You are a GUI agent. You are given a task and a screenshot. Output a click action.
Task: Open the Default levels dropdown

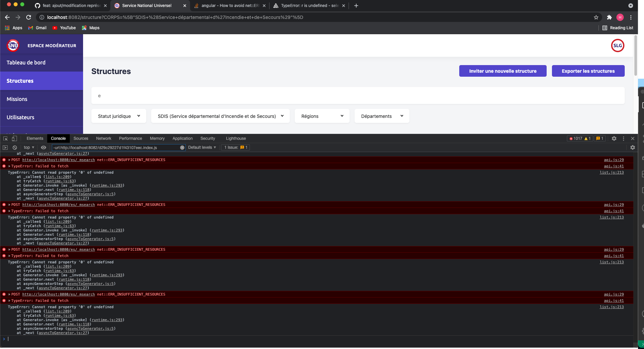click(202, 147)
